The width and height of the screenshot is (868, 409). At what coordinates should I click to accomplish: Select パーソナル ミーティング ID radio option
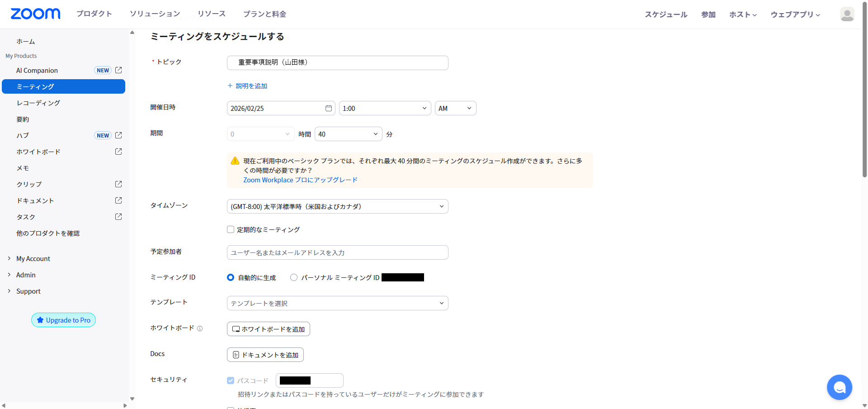pyautogui.click(x=294, y=277)
